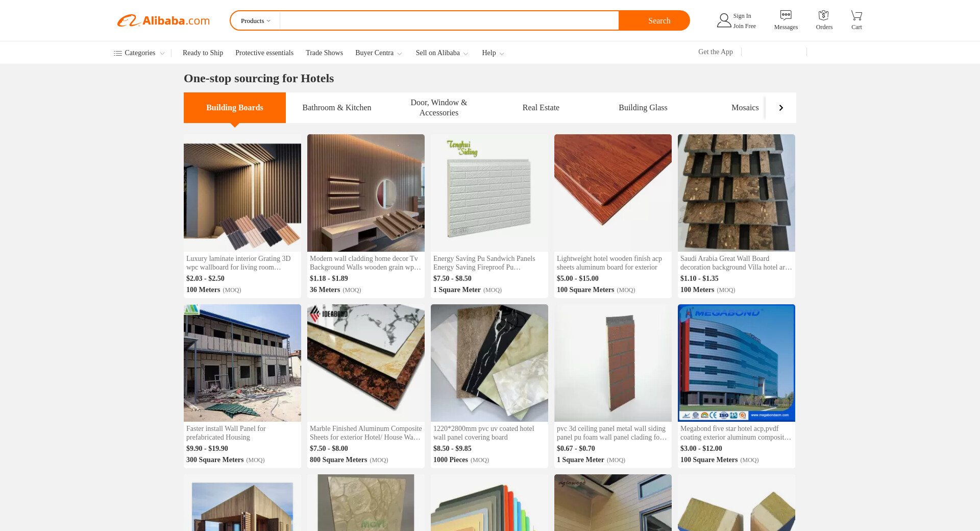Image resolution: width=980 pixels, height=531 pixels.
Task: Switch to the Real Estate tab
Action: tap(541, 108)
